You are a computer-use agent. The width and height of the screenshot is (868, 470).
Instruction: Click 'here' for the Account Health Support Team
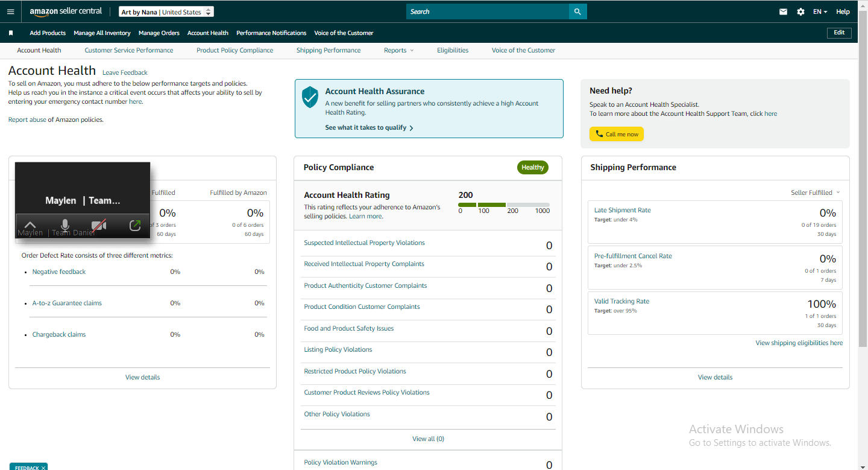click(770, 113)
